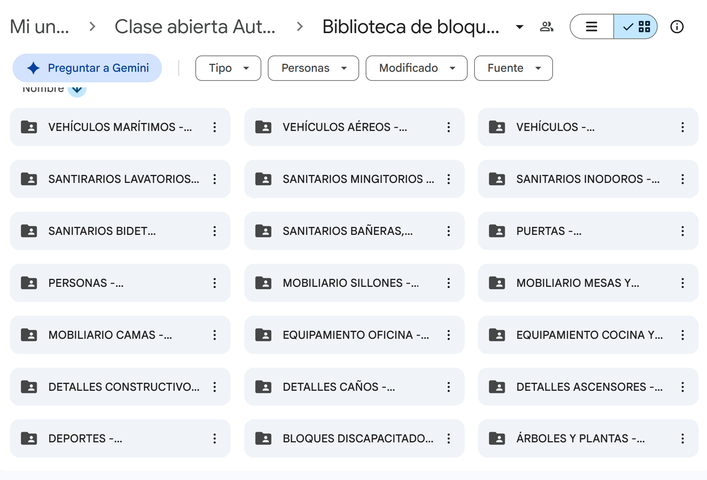
Task: Select the DETALLES CONSTRUCTIVO folder
Action: pos(120,387)
